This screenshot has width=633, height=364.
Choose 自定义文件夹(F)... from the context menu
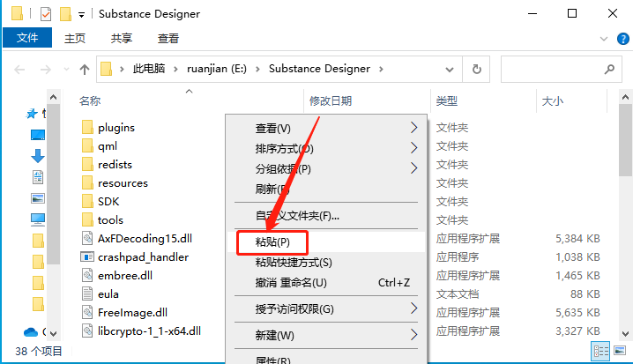(x=326, y=216)
